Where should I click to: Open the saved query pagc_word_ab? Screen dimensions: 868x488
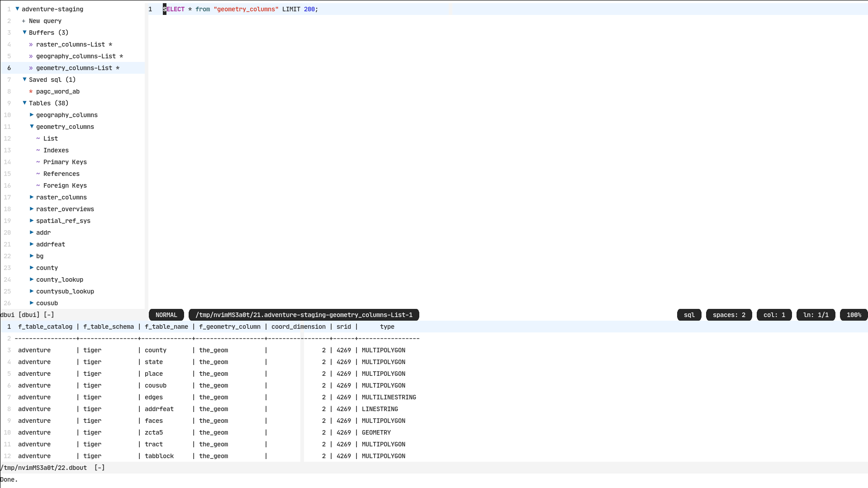[x=57, y=91]
